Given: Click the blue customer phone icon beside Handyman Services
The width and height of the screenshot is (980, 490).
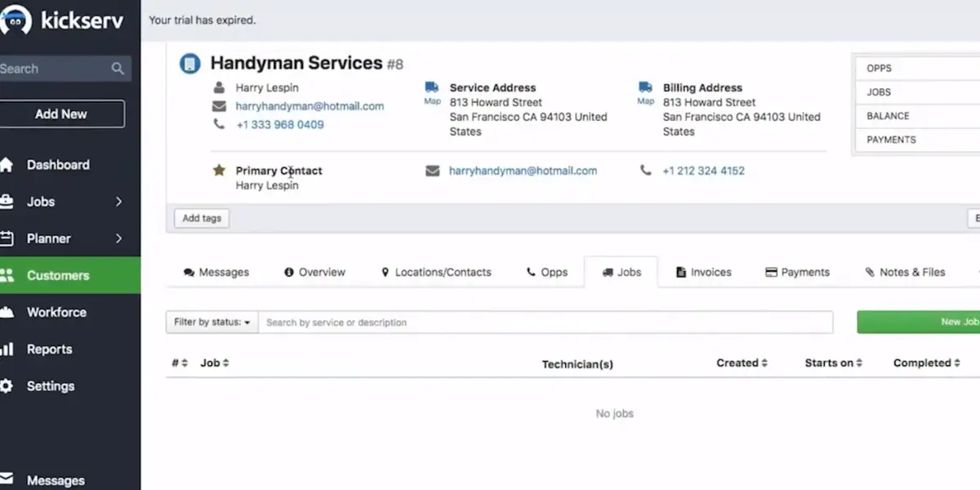Looking at the screenshot, I should click(190, 64).
